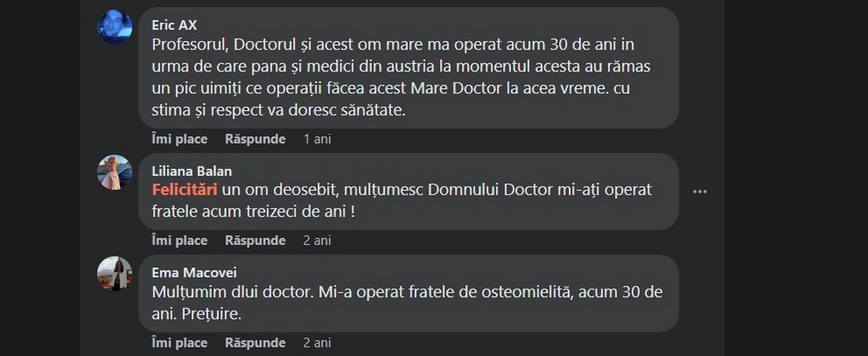Screen dimensions: 868x356
Task: Like Ema Macovei's comment with Îmi place
Action: pos(179,343)
